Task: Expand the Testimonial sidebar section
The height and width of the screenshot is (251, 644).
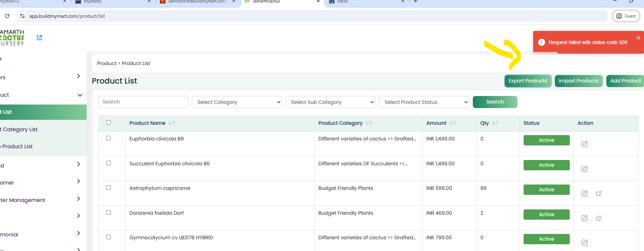Action: 79,233
